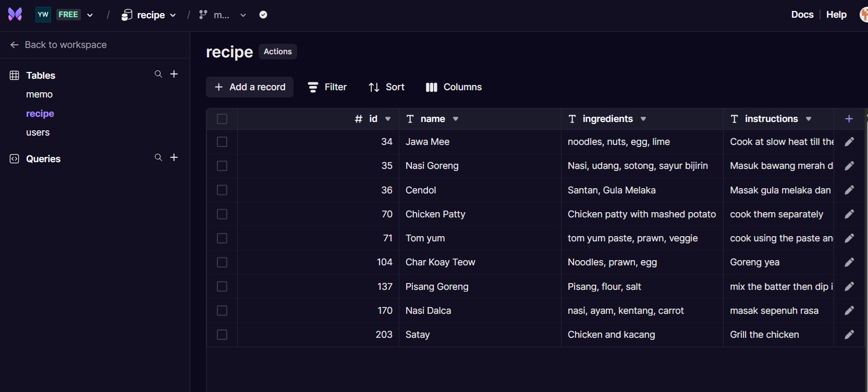Viewport: 868px width, 392px height.
Task: Switch to the users table
Action: [x=38, y=132]
